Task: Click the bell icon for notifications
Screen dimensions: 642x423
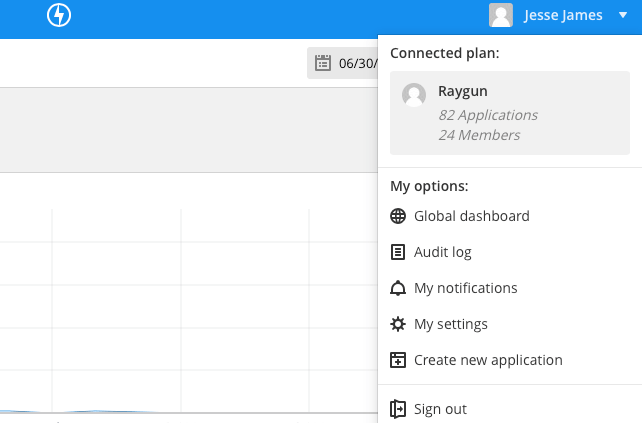Action: pyautogui.click(x=398, y=288)
